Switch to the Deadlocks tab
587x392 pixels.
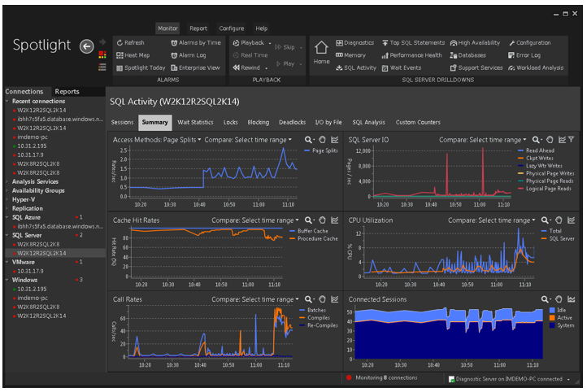292,123
